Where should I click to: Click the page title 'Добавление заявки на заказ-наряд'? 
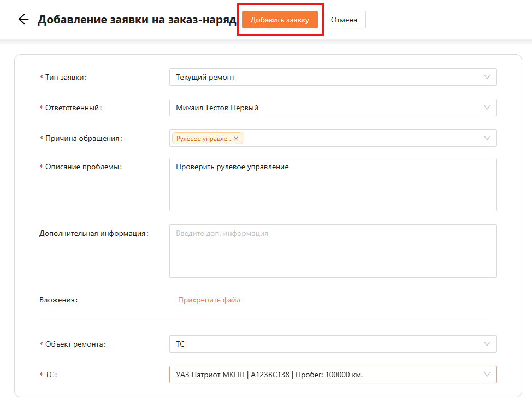click(x=137, y=20)
